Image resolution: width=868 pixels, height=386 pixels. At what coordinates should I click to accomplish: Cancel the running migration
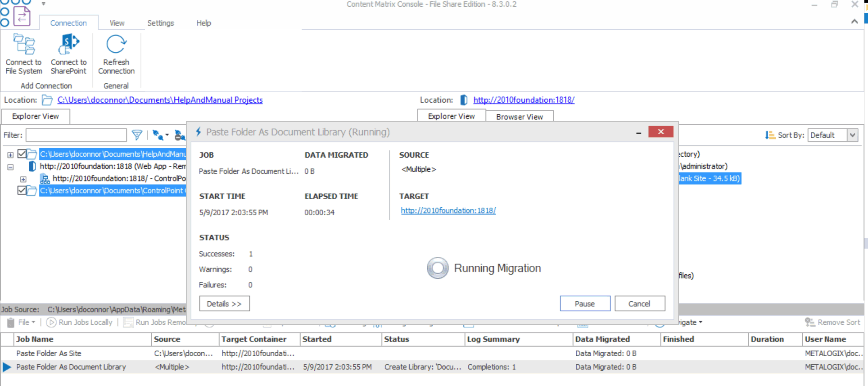pos(639,304)
